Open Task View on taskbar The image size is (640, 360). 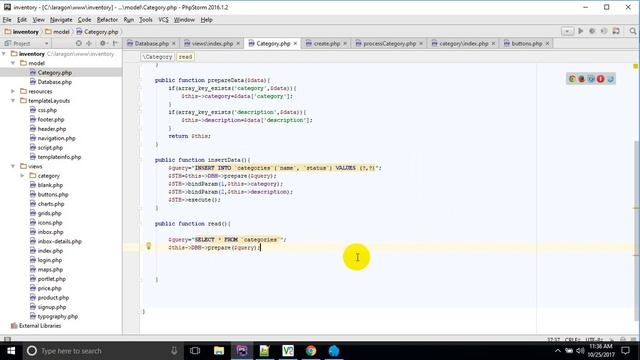pos(195,351)
